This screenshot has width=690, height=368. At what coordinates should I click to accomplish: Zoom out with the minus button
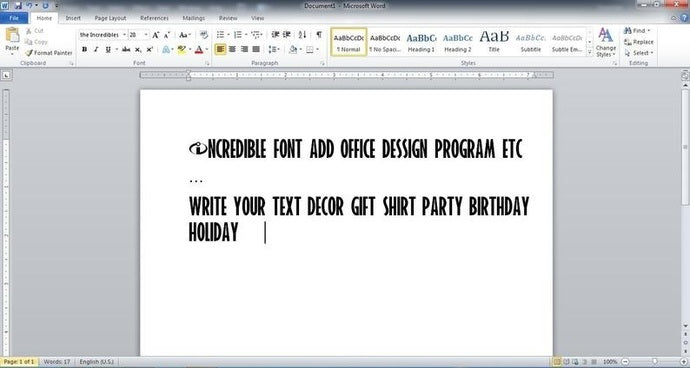tap(624, 362)
